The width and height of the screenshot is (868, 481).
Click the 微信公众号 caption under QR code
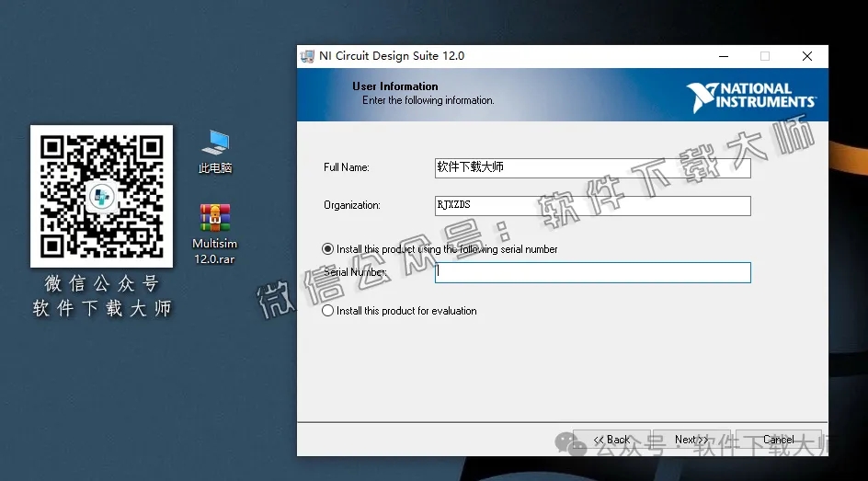pyautogui.click(x=101, y=284)
